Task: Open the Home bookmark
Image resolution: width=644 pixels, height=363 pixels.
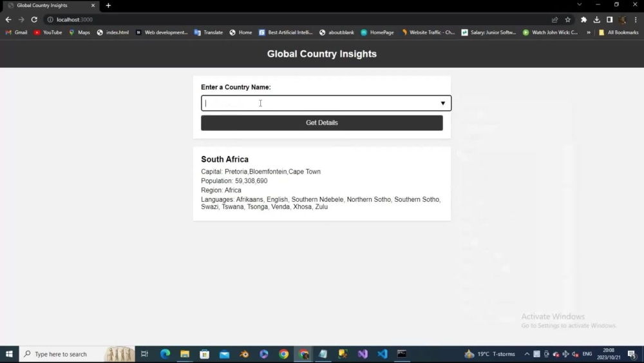Action: click(241, 32)
